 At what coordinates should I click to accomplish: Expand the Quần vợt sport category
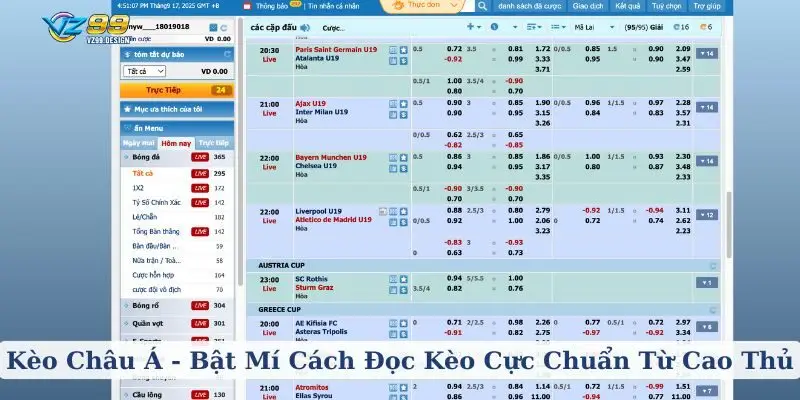[x=177, y=323]
